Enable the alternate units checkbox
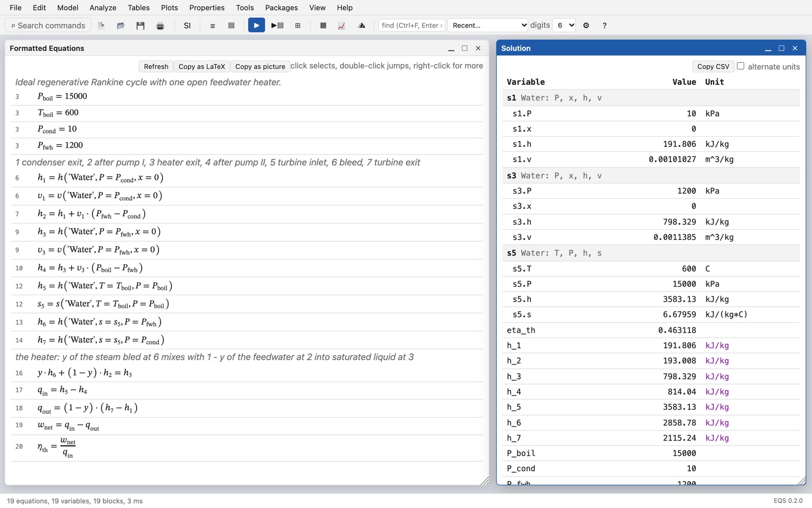812x508 pixels. [740, 66]
